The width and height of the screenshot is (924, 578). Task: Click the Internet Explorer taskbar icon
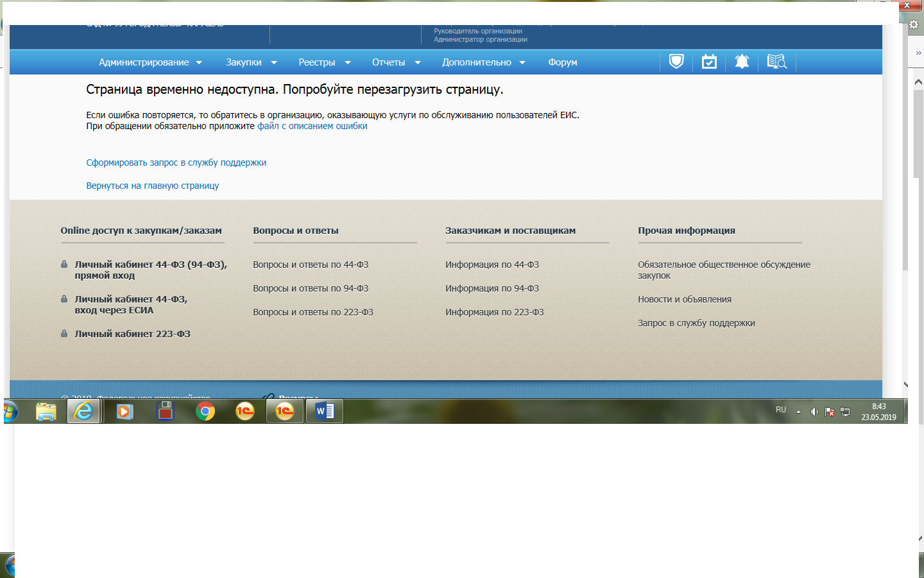[x=84, y=411]
